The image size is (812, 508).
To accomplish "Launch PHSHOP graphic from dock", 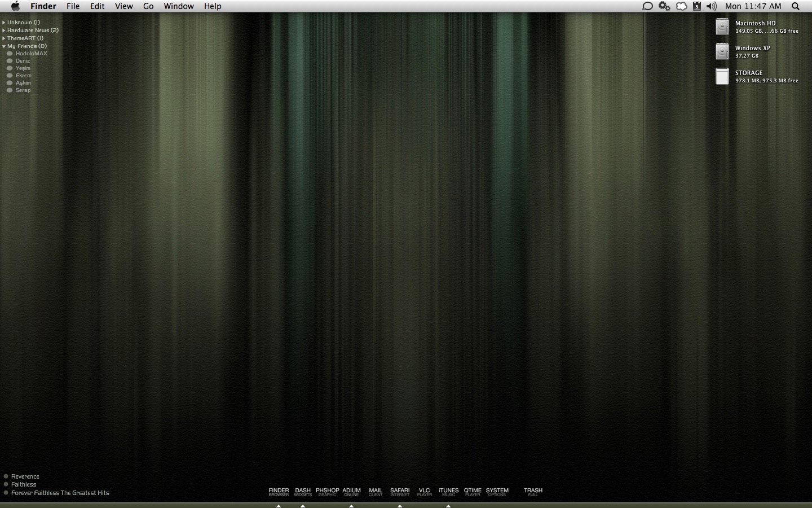I will 327,492.
